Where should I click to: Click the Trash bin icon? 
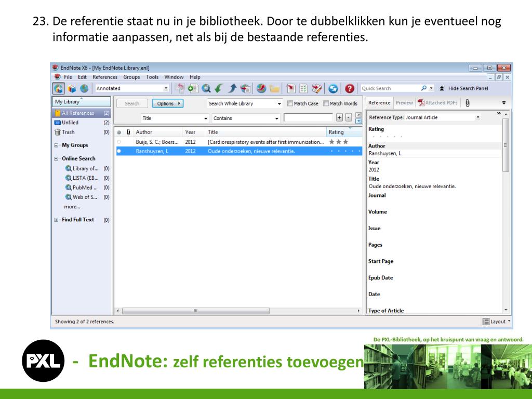click(58, 132)
